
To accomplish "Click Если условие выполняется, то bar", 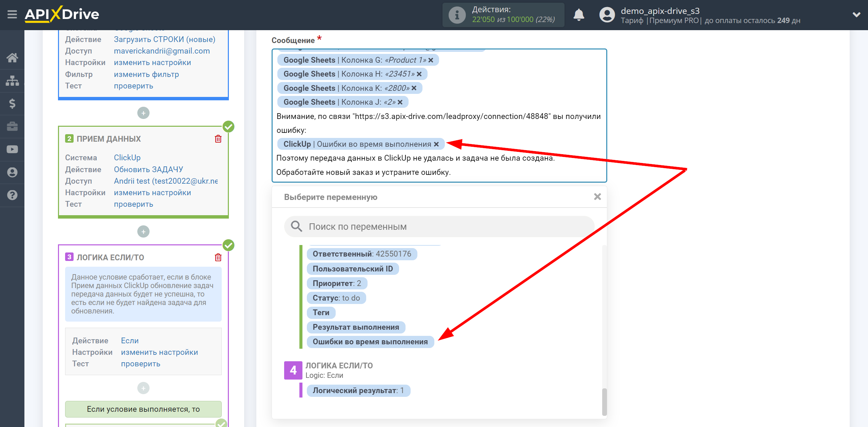I will tap(143, 409).
